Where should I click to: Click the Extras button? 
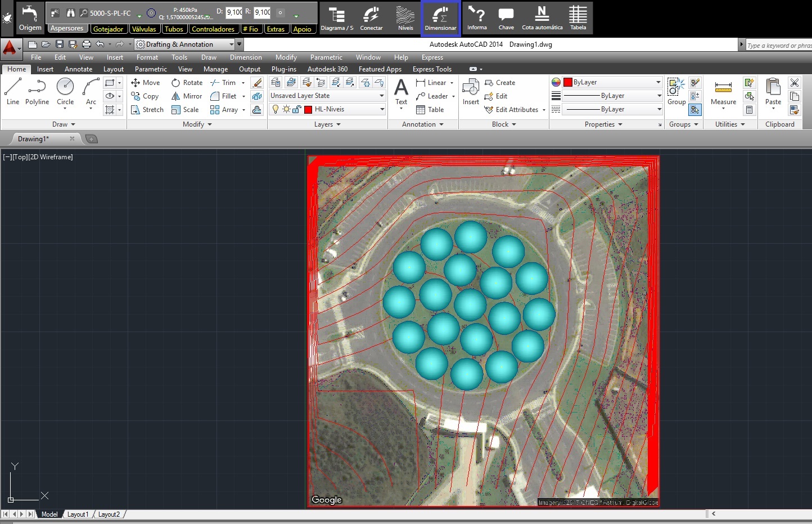pyautogui.click(x=276, y=29)
